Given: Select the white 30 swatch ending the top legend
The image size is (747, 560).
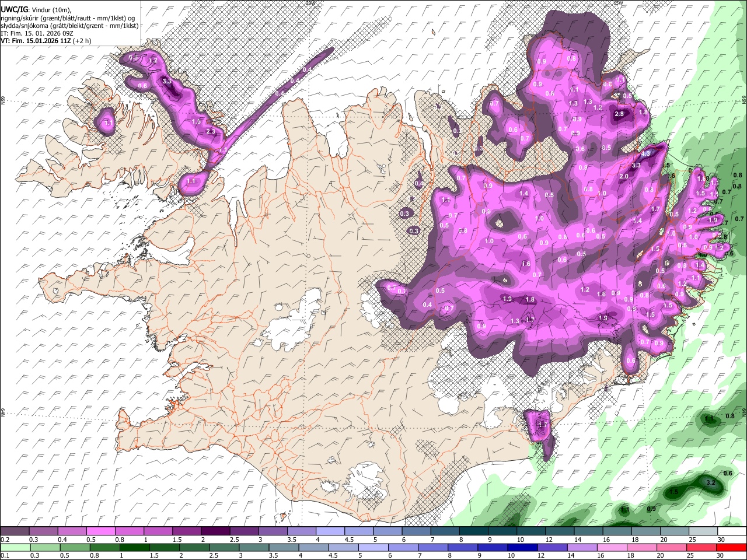Looking at the screenshot, I should tap(732, 531).
